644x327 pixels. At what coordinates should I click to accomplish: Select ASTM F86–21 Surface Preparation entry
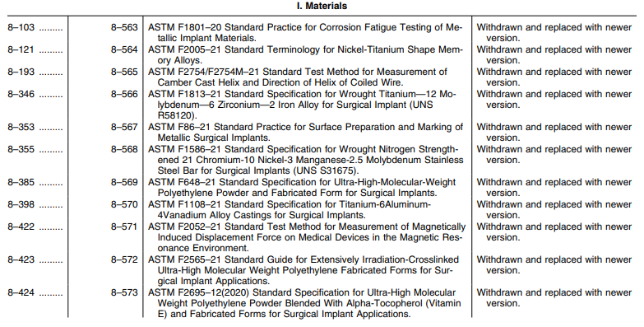pyautogui.click(x=306, y=133)
